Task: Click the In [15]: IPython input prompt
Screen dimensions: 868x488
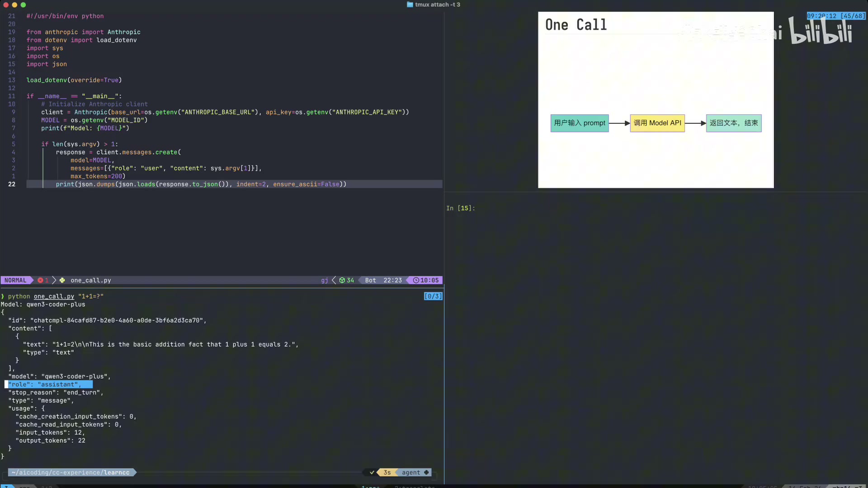Action: [460, 208]
